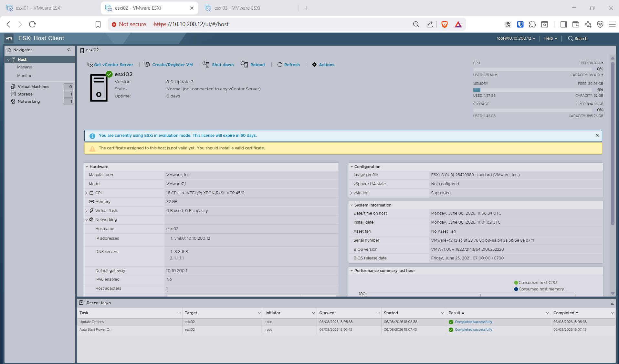The width and height of the screenshot is (619, 364).
Task: Click Get vCenter Server button
Action: click(110, 65)
